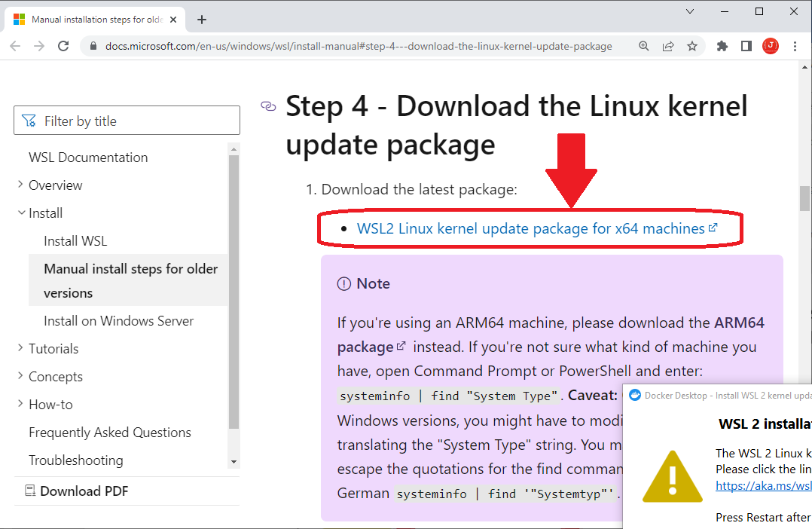View site info via the lock icon

93,46
